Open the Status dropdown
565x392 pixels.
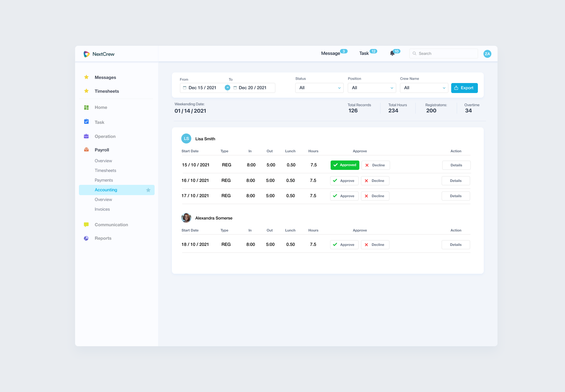(x=319, y=88)
